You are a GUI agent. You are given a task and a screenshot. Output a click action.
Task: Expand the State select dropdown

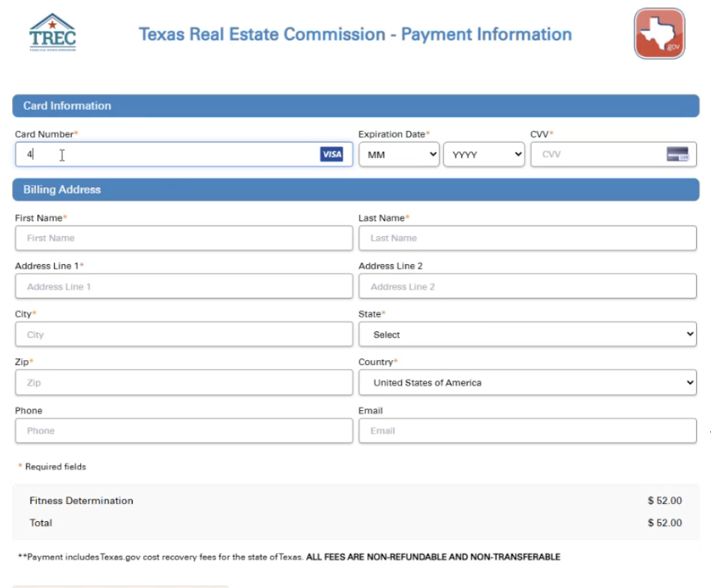click(x=527, y=334)
